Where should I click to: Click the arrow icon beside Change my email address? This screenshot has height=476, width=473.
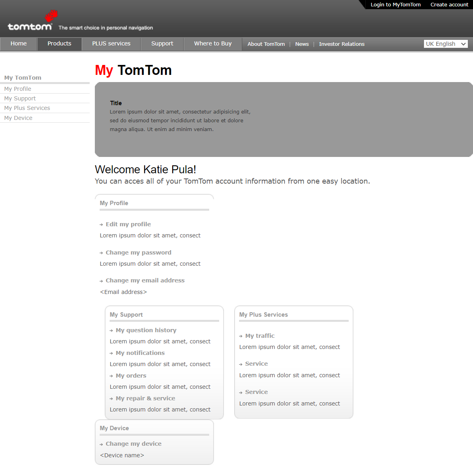coord(101,281)
